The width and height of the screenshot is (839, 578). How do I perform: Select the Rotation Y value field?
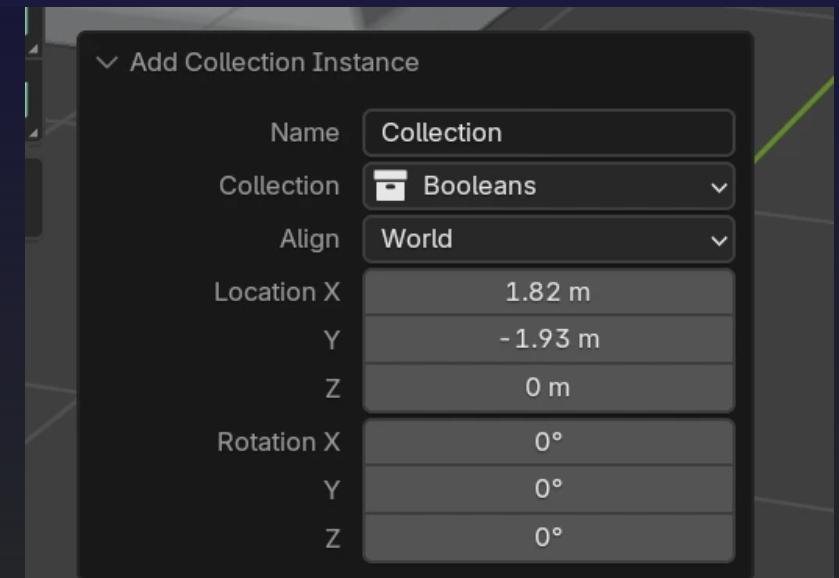pos(548,489)
